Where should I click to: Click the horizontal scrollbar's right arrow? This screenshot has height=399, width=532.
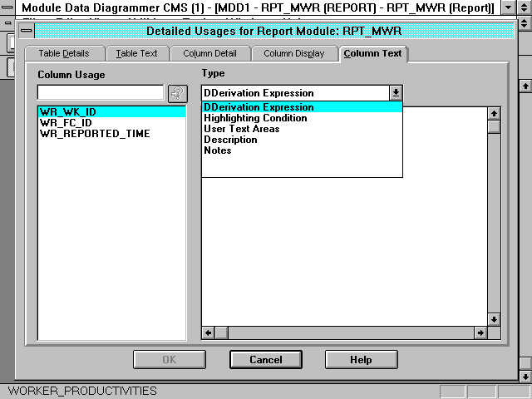[x=480, y=332]
